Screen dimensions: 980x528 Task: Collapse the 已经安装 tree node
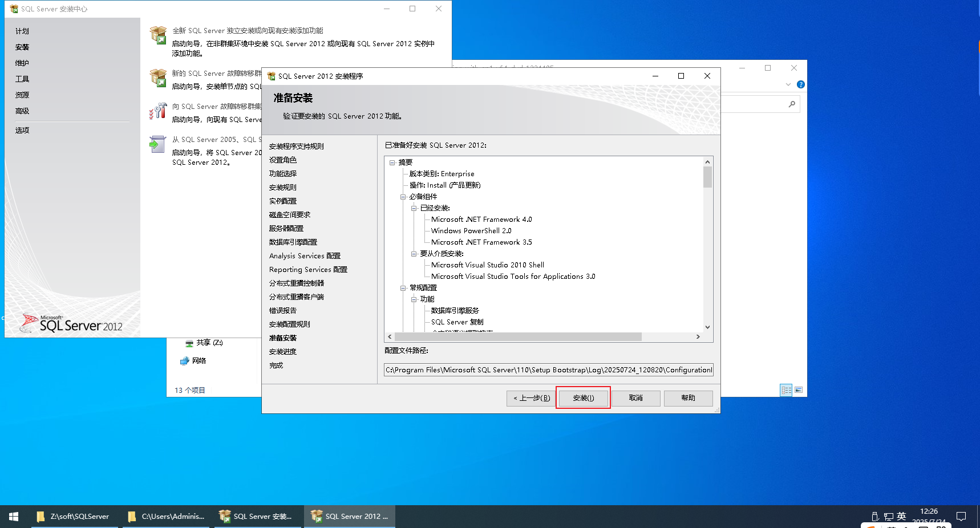pos(414,208)
